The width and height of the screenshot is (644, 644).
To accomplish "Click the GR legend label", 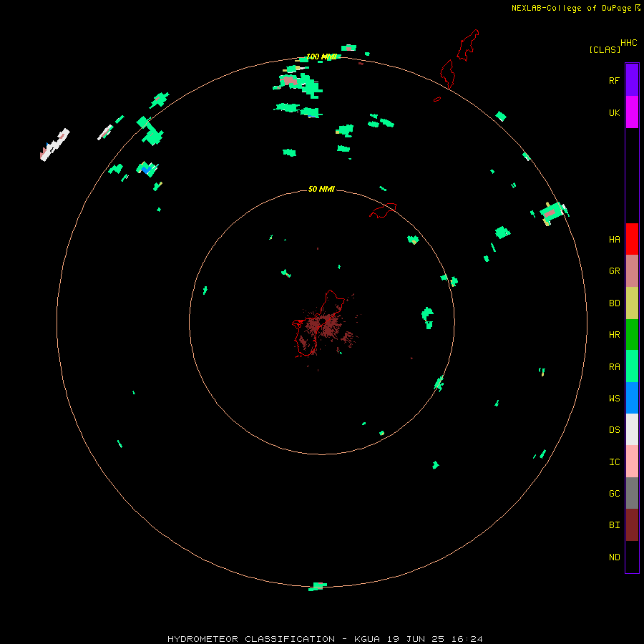I will pyautogui.click(x=614, y=271).
